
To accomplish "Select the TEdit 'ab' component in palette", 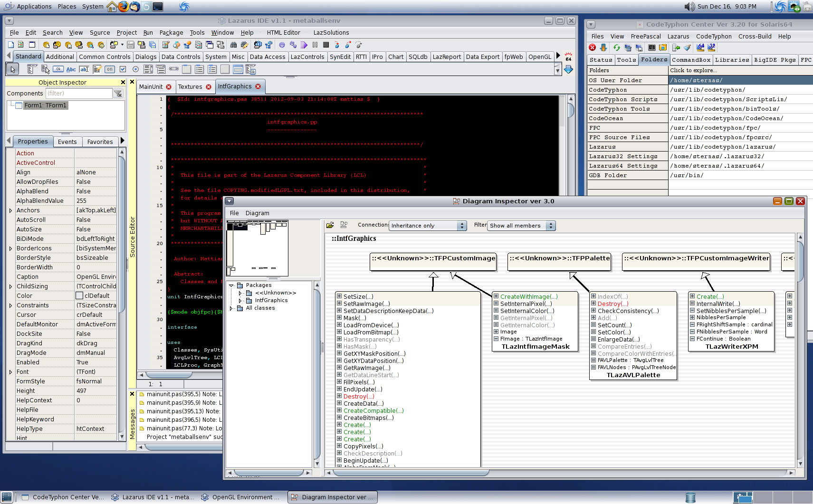I will pos(84,69).
